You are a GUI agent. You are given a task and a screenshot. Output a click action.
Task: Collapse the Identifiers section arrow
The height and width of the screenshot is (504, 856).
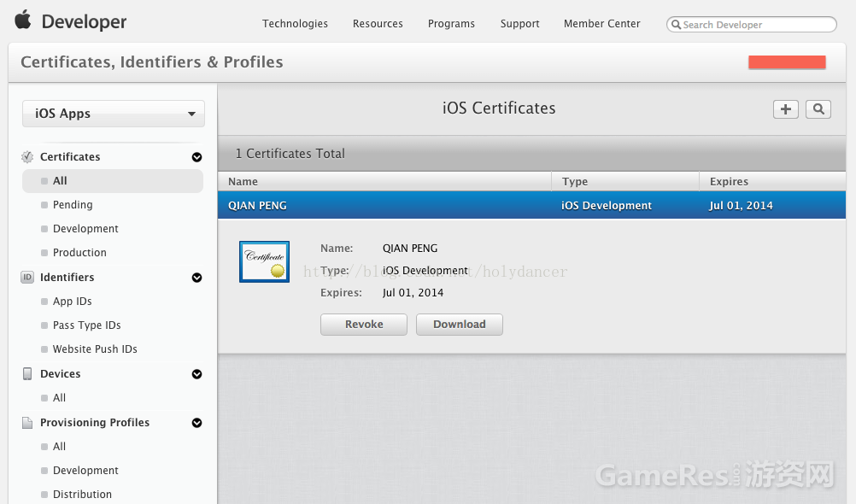pyautogui.click(x=197, y=278)
